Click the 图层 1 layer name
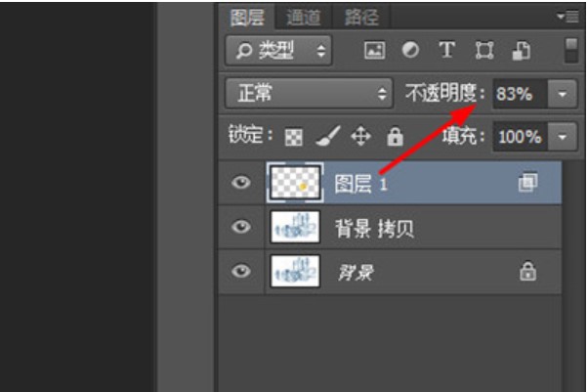588x392 pixels. pyautogui.click(x=360, y=184)
